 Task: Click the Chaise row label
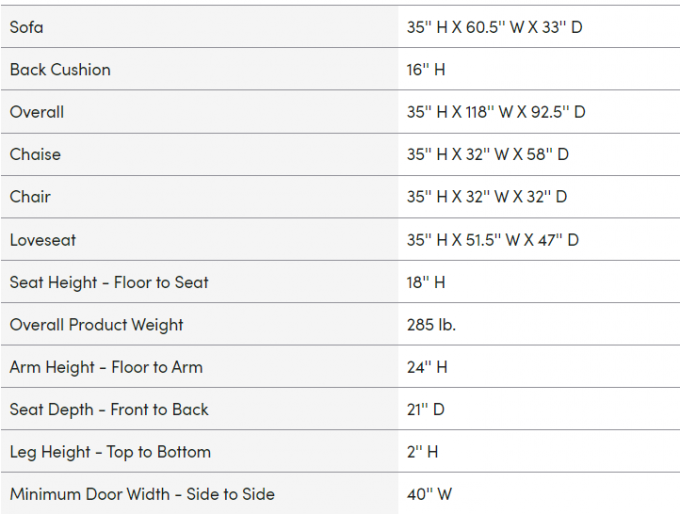pyautogui.click(x=35, y=154)
